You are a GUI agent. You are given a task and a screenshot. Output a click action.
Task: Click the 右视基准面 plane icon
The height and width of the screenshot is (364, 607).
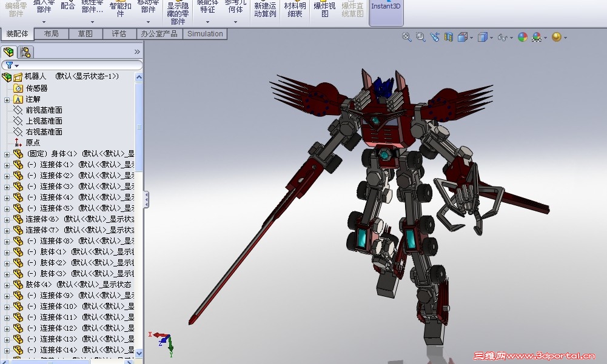pyautogui.click(x=18, y=132)
